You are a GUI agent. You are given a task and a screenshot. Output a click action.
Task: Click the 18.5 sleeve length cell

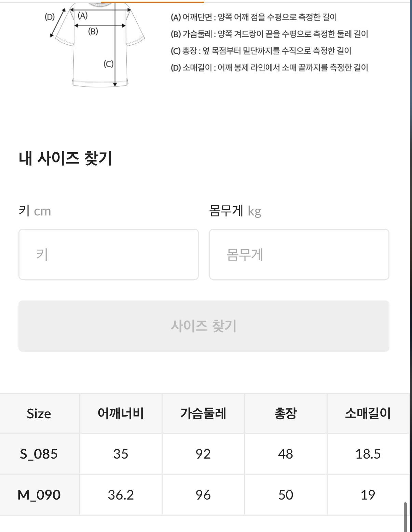pyautogui.click(x=368, y=454)
